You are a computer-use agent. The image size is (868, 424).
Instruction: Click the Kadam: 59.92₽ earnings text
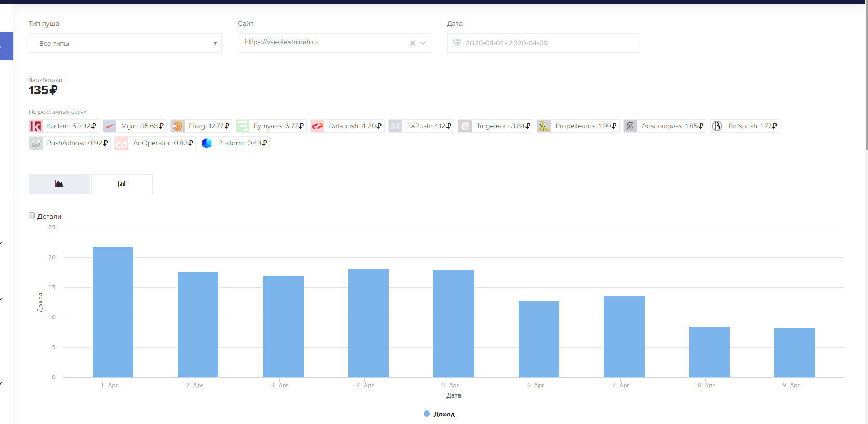(72, 126)
